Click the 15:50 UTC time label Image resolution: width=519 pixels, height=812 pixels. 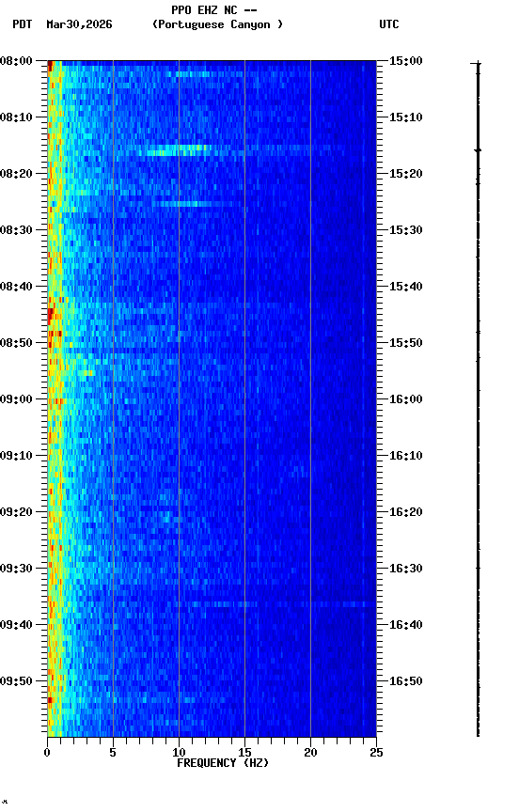tap(406, 343)
